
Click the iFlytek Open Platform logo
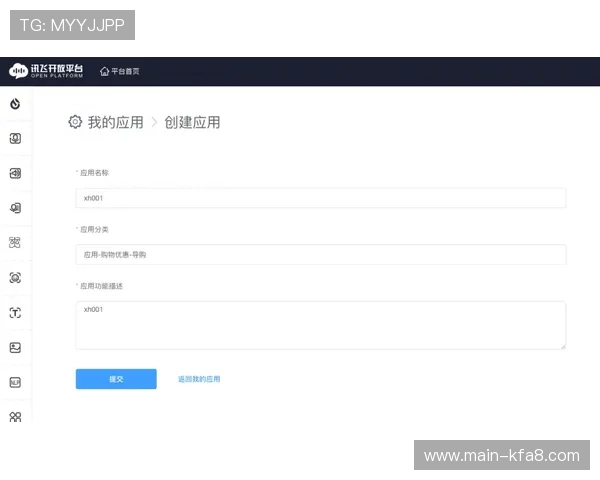(46, 71)
